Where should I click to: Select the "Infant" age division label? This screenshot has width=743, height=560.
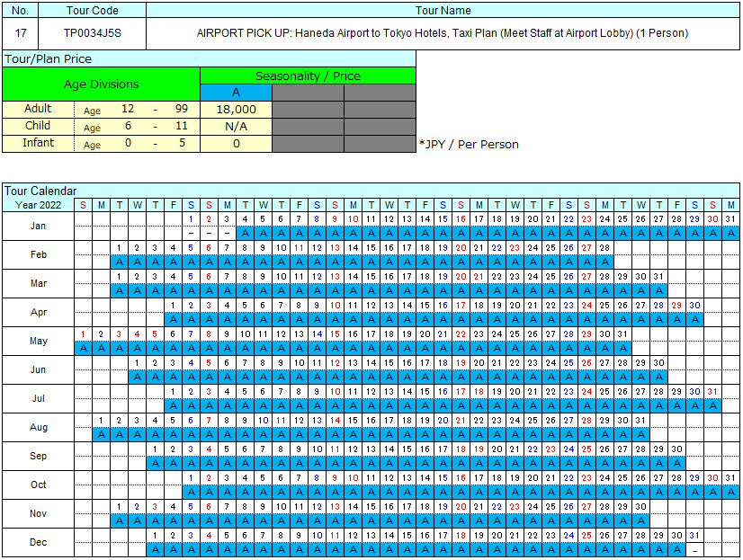tap(39, 143)
